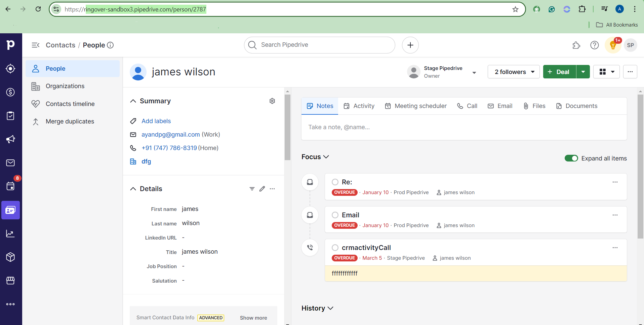Open Campaigns megaphone icon in sidebar
The width and height of the screenshot is (644, 325).
[11, 139]
